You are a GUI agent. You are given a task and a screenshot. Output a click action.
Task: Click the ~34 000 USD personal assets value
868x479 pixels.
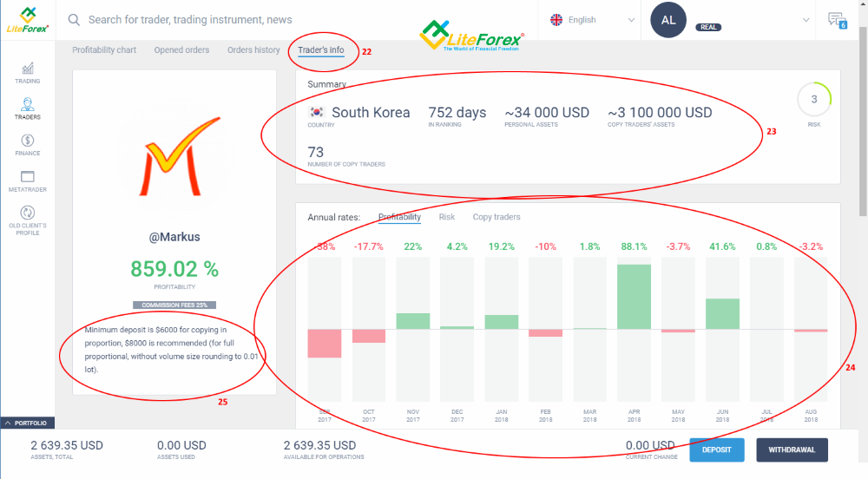pos(547,112)
